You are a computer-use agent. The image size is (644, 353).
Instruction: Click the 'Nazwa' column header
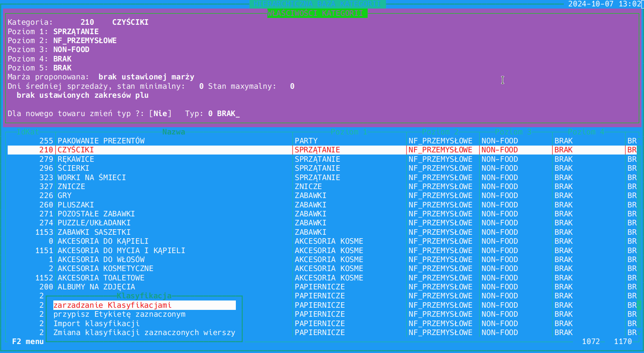(174, 132)
